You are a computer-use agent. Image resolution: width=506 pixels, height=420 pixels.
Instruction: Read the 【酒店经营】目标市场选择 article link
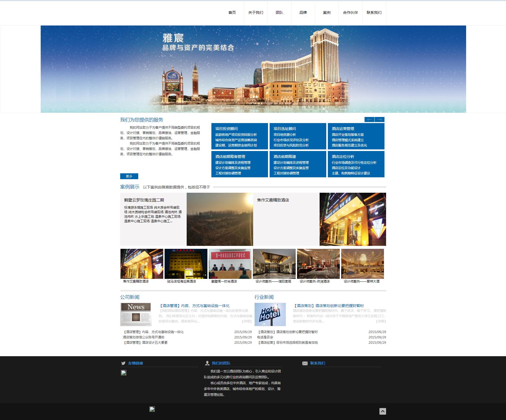tap(287, 342)
